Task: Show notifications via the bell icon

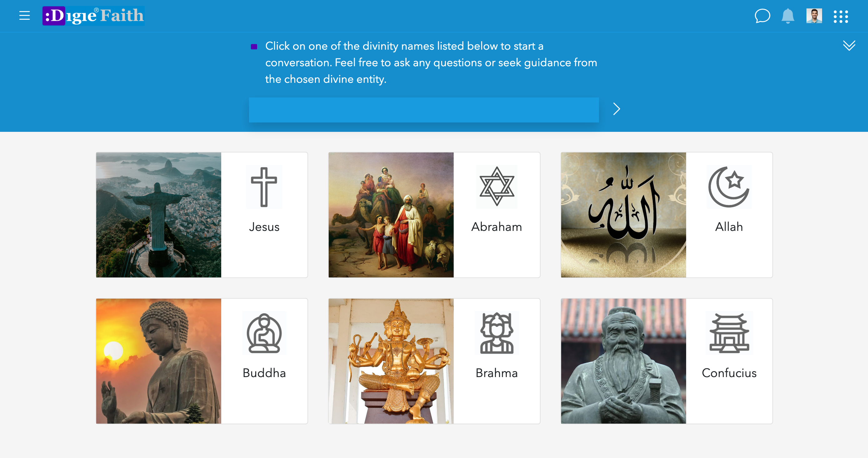Action: [x=787, y=16]
